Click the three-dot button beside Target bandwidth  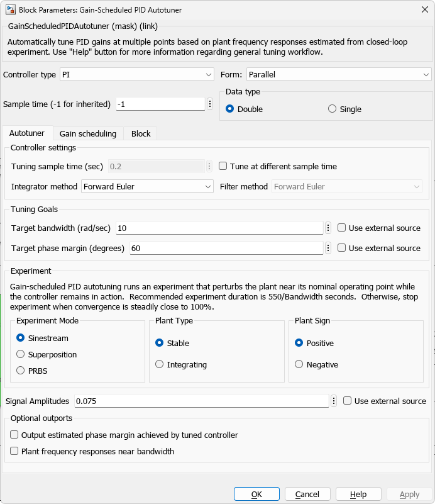[328, 228]
